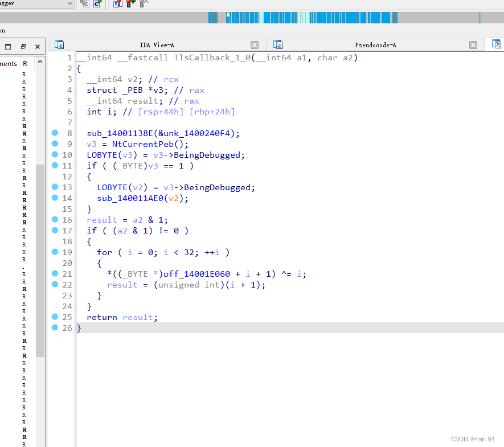Image resolution: width=504 pixels, height=447 pixels.
Task: Click the orange highlighted v2 argument
Action: (174, 198)
